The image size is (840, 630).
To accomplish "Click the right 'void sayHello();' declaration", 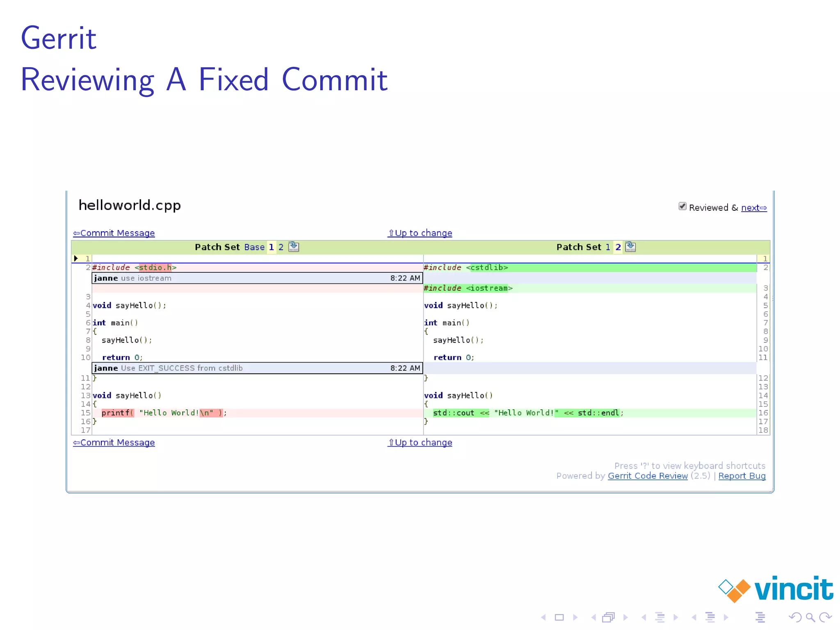I will [461, 306].
